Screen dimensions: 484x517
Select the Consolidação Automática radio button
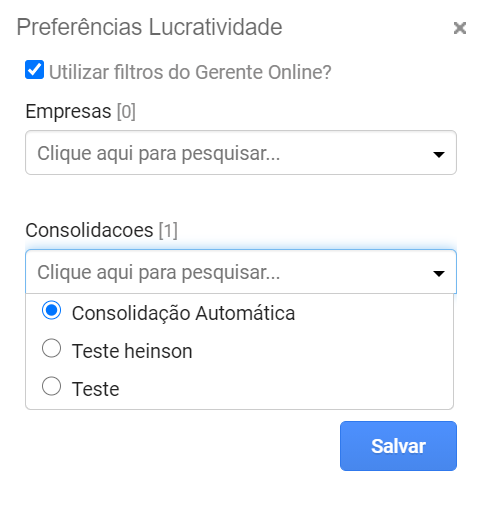pos(51,310)
